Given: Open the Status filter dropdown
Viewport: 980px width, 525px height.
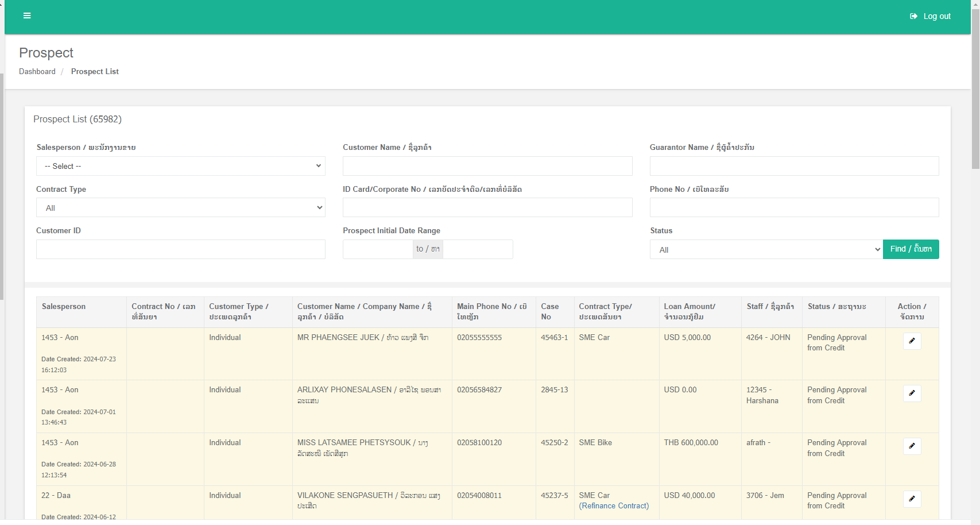Looking at the screenshot, I should point(766,250).
